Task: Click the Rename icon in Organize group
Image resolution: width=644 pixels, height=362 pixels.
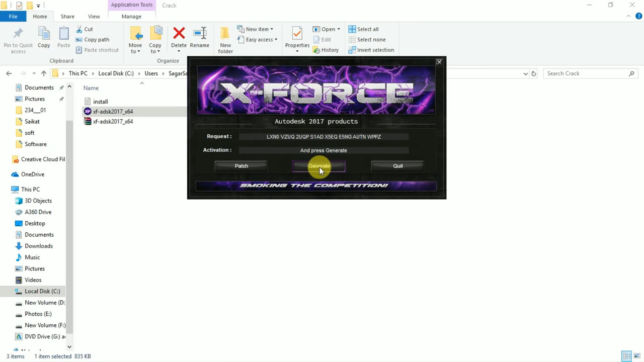Action: (200, 34)
